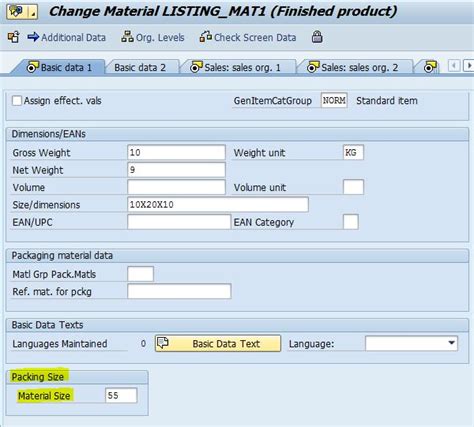Switch to Basic data 2 tab

[x=140, y=68]
